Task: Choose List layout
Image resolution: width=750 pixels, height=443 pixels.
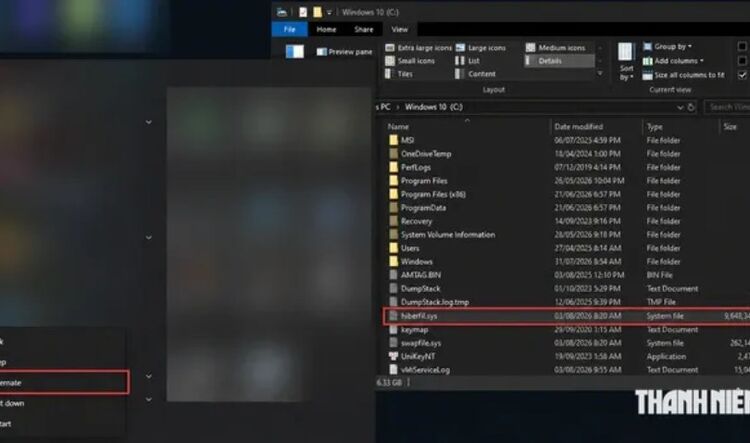Action: pyautogui.click(x=467, y=61)
